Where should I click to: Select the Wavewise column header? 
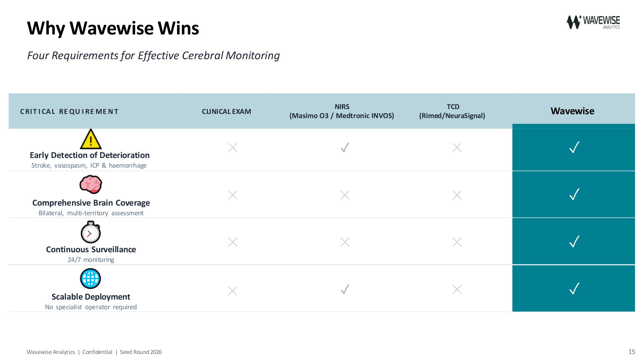[x=573, y=111]
